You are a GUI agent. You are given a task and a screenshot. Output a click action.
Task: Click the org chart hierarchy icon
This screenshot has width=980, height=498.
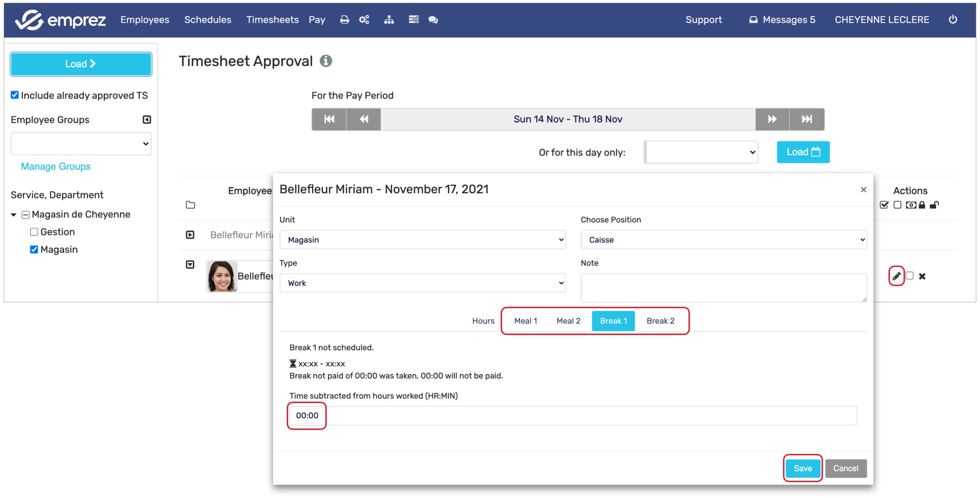tap(389, 20)
